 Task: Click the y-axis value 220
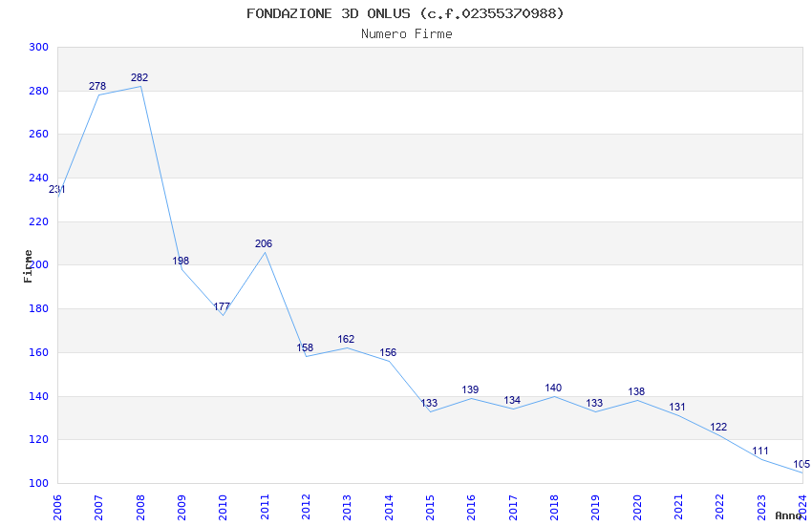(x=39, y=221)
